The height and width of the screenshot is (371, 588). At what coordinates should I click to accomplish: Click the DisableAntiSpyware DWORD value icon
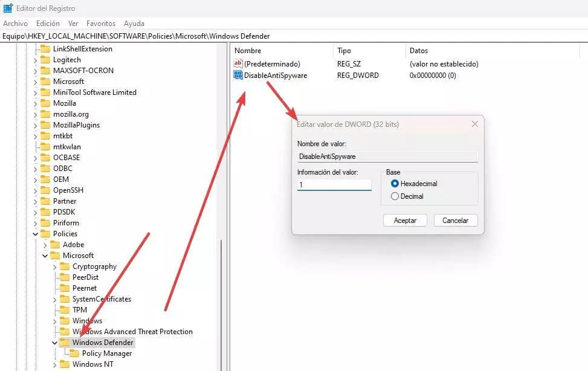point(237,75)
